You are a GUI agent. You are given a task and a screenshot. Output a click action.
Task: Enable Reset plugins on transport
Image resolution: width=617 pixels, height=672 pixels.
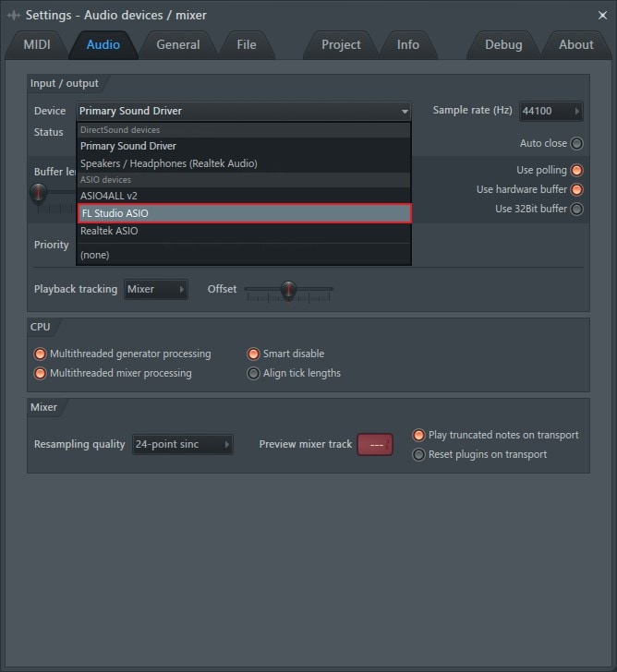[x=418, y=454]
